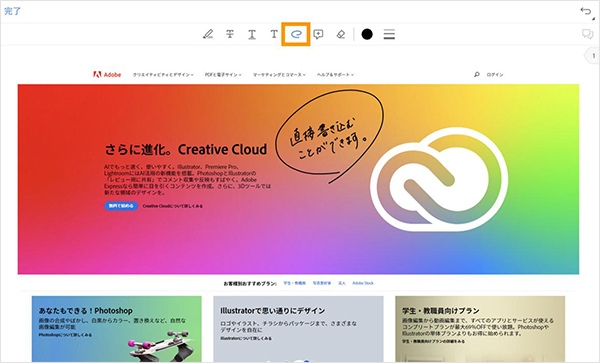
Task: Select the add text tool
Action: click(274, 34)
